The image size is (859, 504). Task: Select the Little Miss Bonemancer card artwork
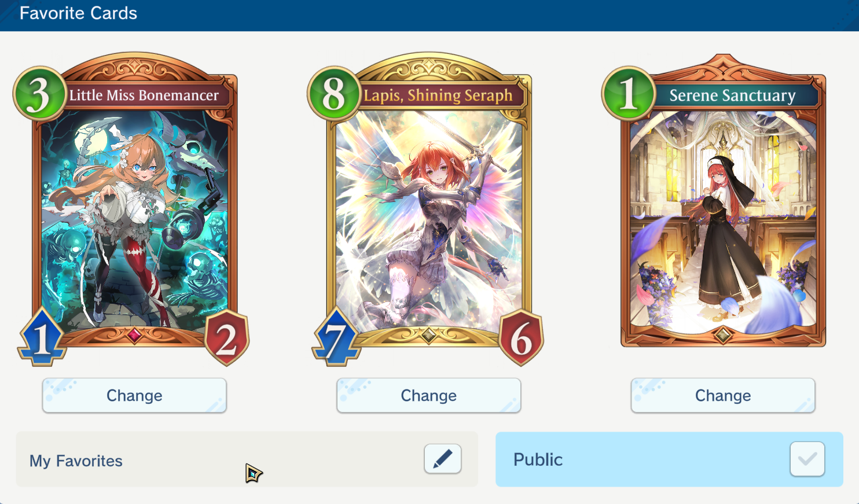134,220
